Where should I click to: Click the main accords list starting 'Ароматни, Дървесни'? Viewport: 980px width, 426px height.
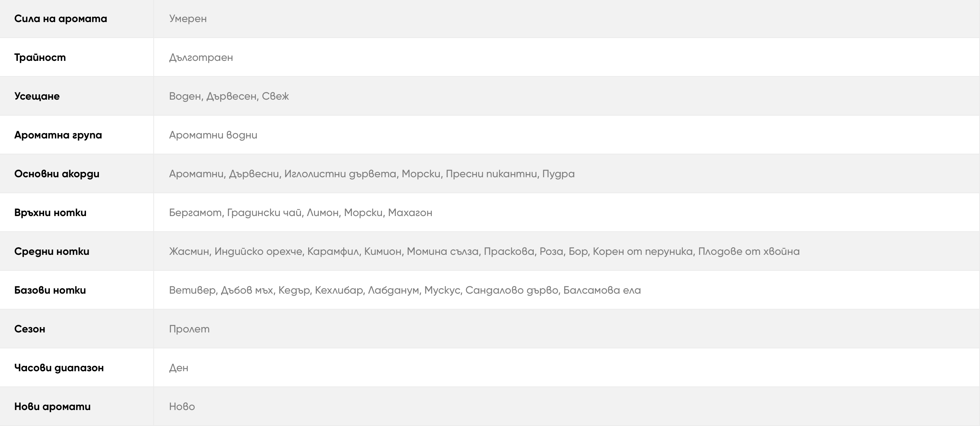pos(372,174)
